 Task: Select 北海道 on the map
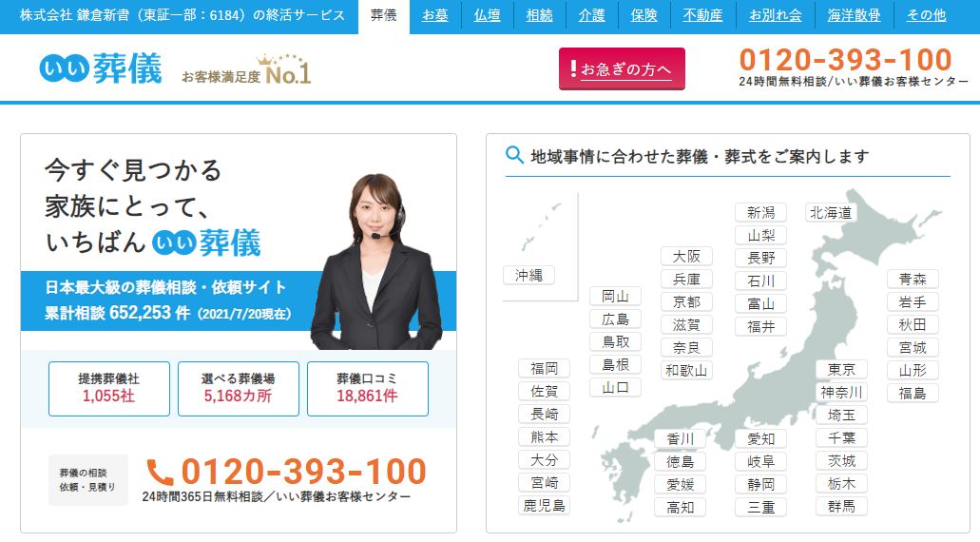point(831,213)
